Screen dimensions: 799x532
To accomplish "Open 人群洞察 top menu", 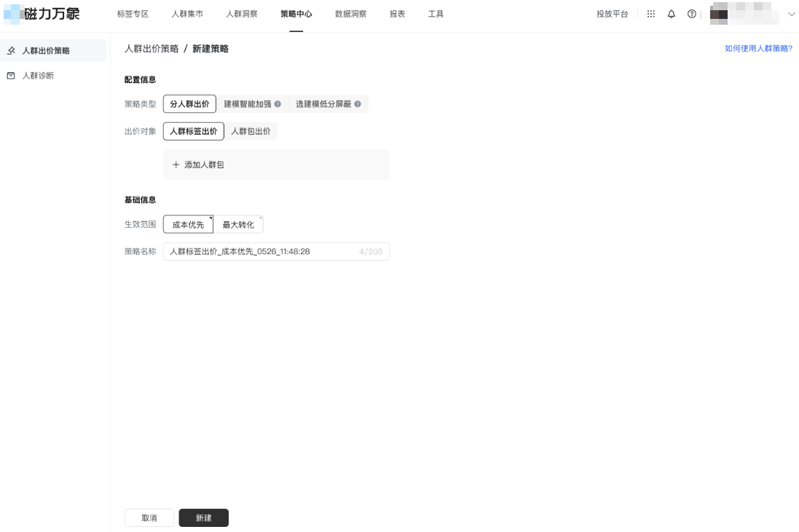I will tap(242, 15).
